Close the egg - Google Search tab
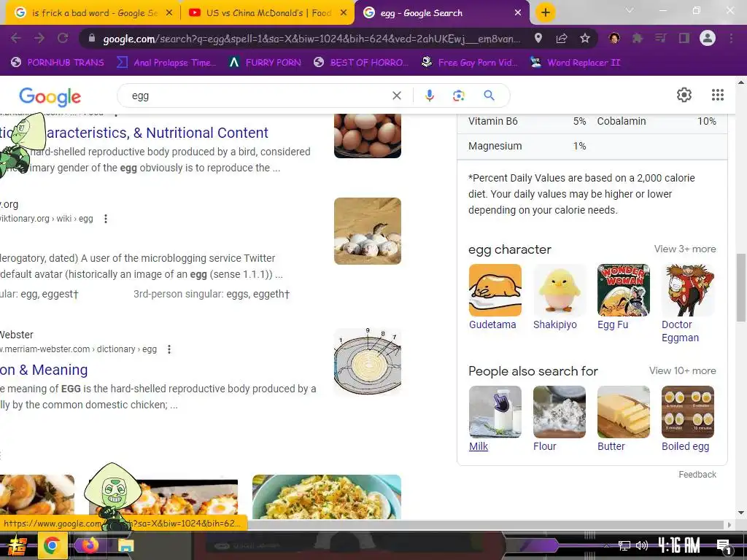 click(518, 13)
